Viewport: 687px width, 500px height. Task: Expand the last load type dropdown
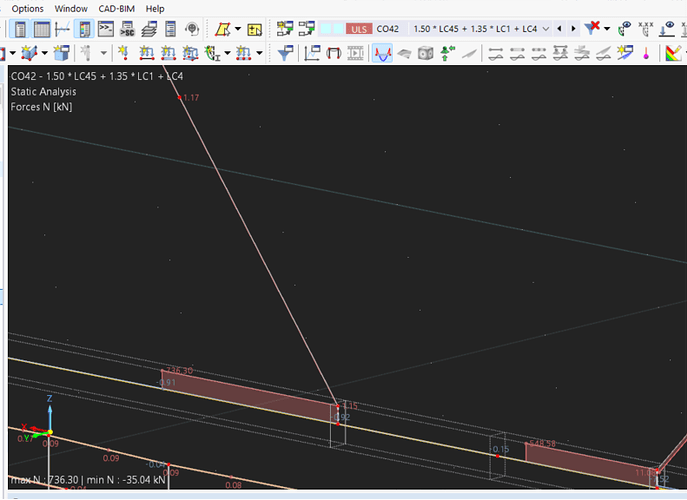click(x=259, y=53)
